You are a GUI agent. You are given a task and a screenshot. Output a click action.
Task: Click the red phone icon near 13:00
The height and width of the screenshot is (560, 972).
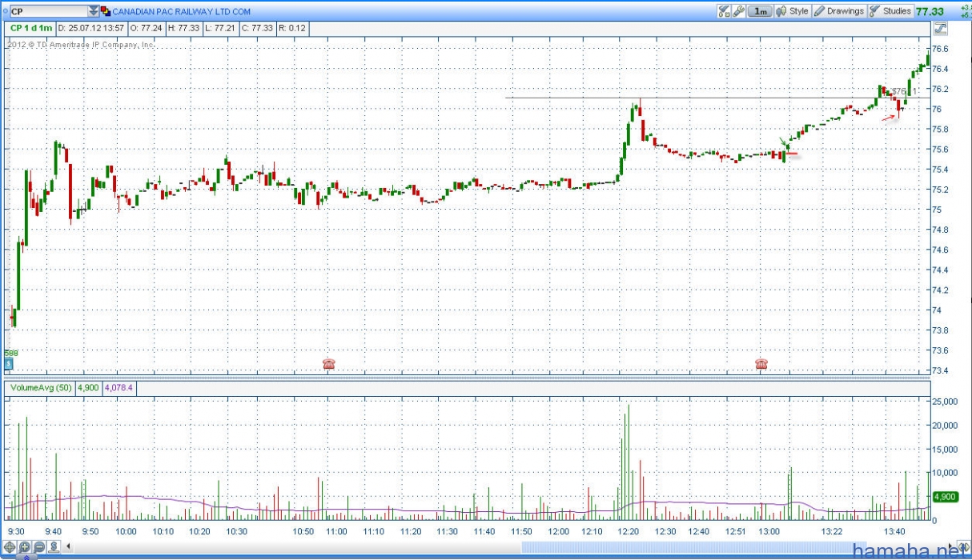coord(761,364)
